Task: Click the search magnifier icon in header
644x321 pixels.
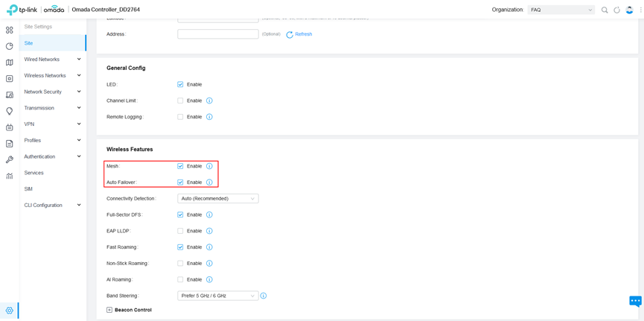Action: pos(605,10)
